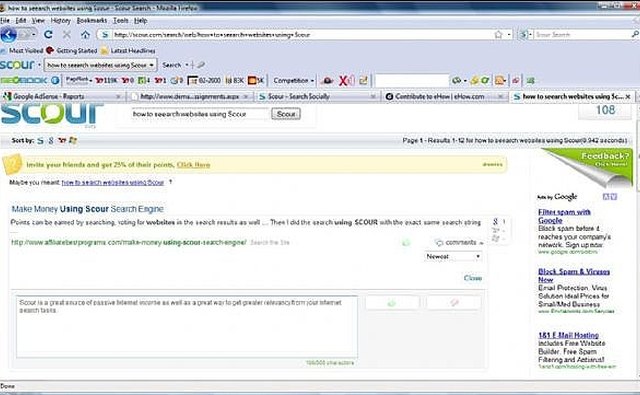Click 'Search the Site' link

click(270, 243)
